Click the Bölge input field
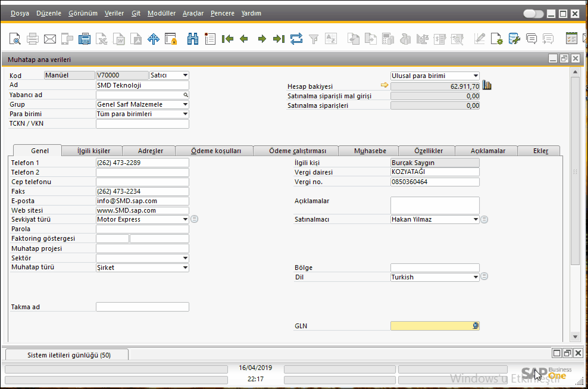 (x=435, y=267)
